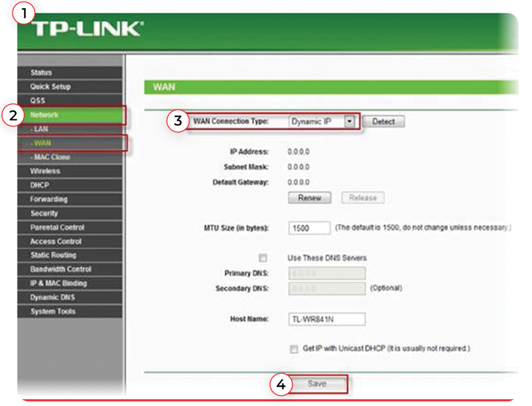Open the Parental Control menu item

[x=70, y=227]
